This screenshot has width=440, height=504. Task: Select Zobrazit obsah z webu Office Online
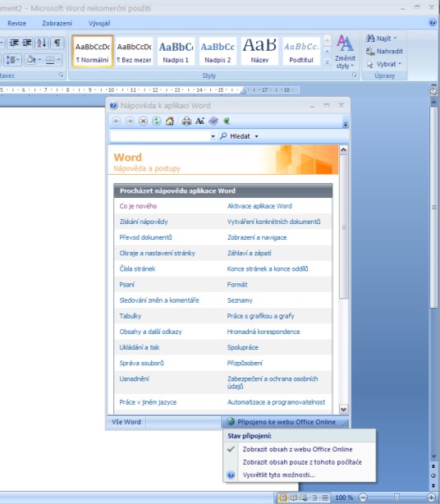pos(300,449)
